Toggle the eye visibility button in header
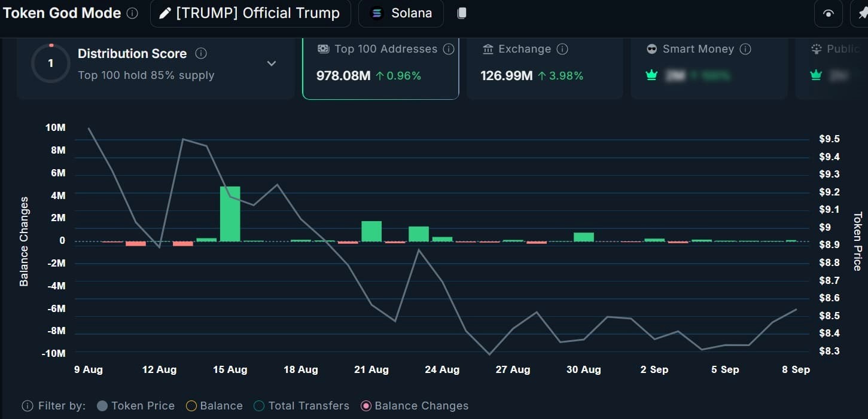 point(829,14)
